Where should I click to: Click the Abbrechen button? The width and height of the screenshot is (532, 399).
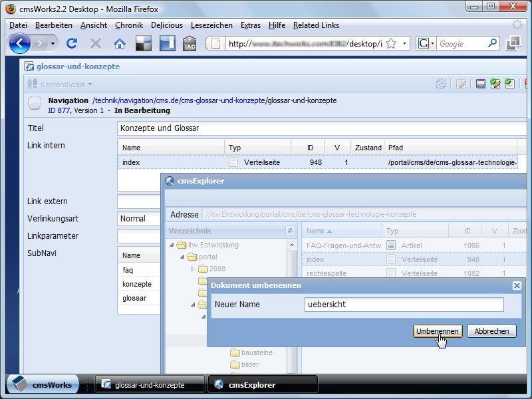(491, 331)
